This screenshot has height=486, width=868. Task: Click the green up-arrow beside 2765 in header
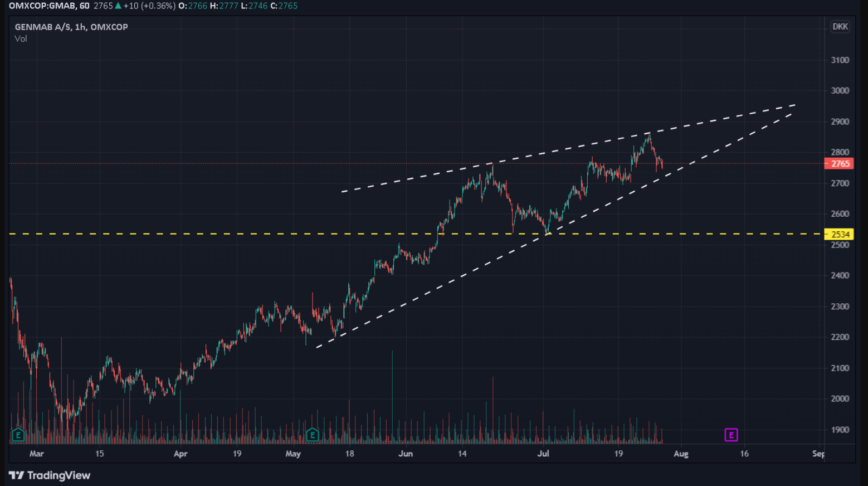(118, 6)
